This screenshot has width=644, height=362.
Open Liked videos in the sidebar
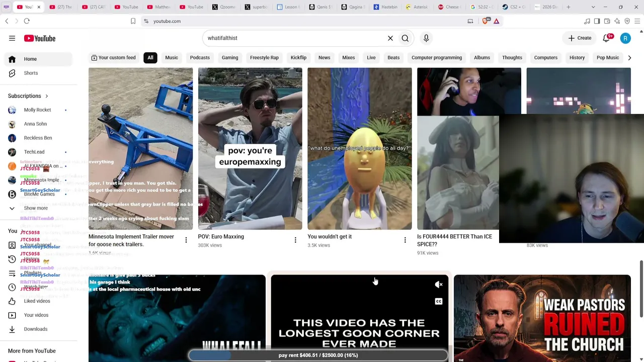(x=37, y=301)
